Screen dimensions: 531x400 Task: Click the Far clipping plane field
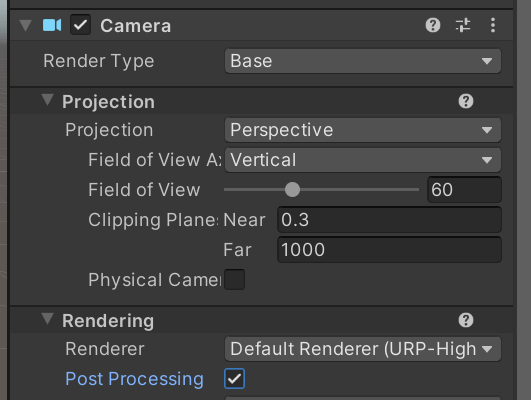coord(389,250)
